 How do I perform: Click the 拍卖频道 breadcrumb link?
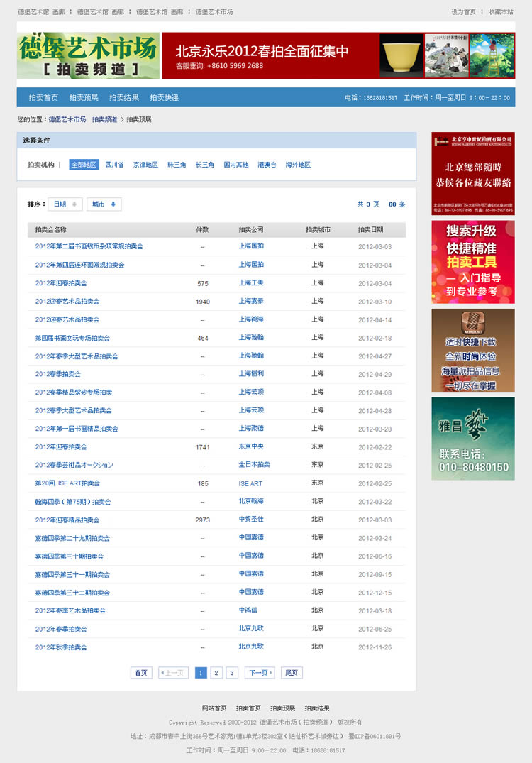coord(104,119)
